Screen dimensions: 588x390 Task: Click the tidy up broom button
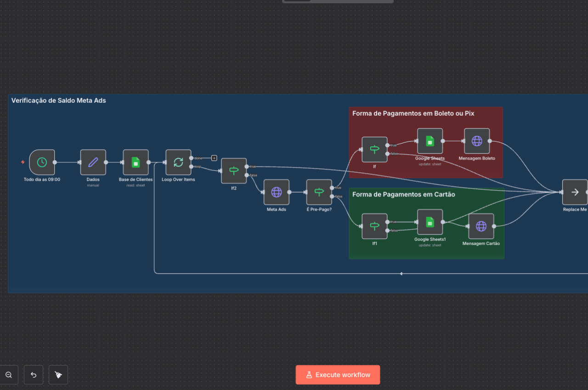coord(58,375)
